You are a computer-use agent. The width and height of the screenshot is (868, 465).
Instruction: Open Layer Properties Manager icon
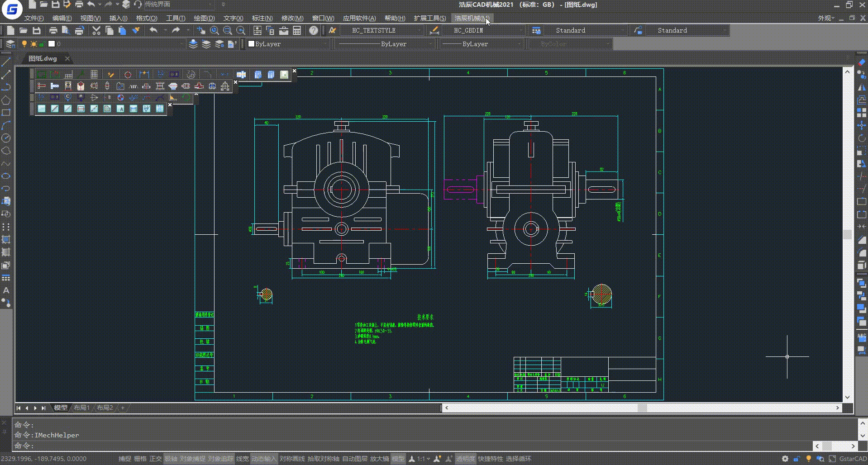click(10, 44)
